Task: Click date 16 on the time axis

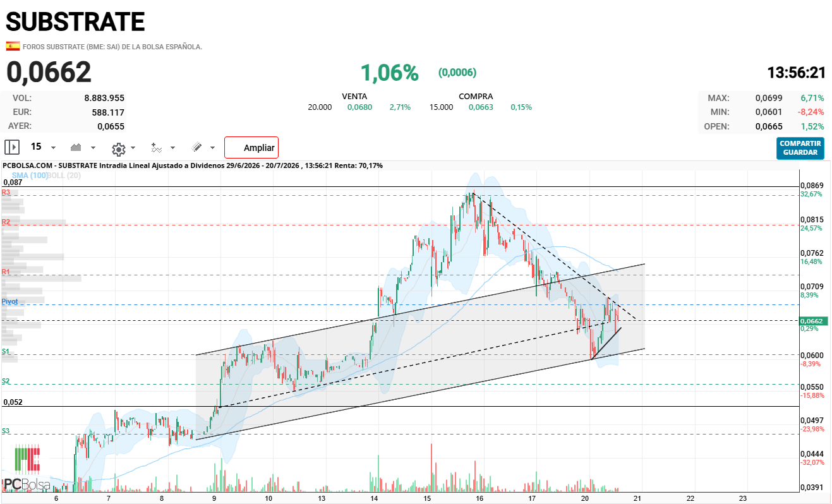Action: (x=479, y=498)
